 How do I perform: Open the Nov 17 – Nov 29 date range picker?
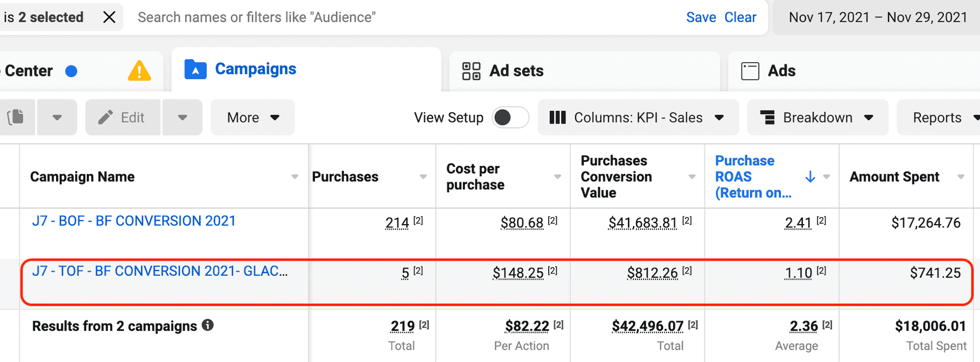point(877,17)
